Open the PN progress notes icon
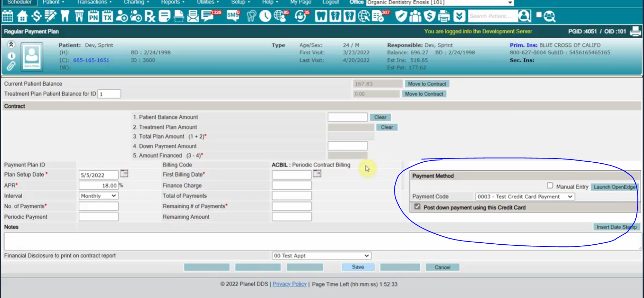644x298 pixels. point(93,16)
